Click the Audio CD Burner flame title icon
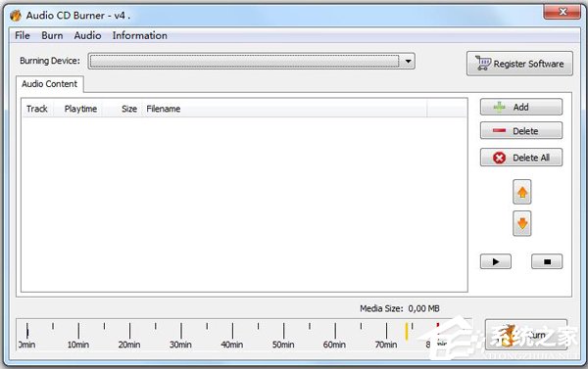Viewport: 588px width, 369px height. (16, 16)
